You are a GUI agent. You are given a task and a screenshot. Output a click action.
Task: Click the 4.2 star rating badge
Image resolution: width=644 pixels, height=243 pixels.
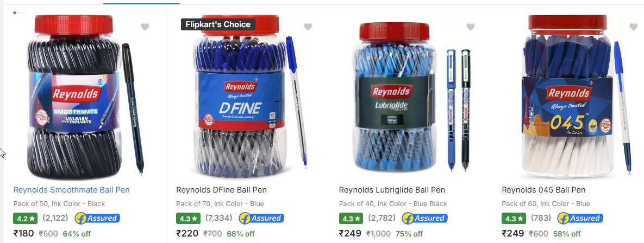[25, 219]
